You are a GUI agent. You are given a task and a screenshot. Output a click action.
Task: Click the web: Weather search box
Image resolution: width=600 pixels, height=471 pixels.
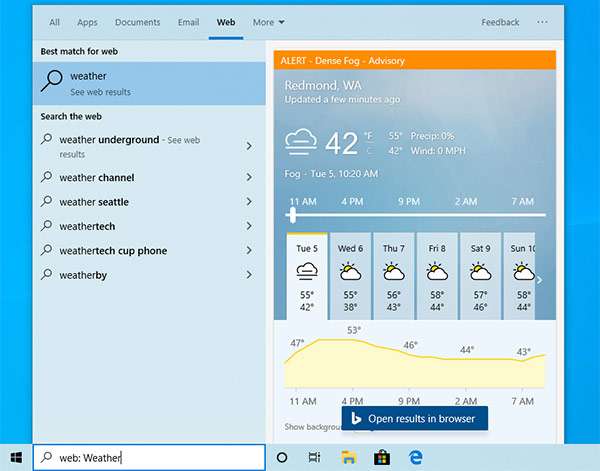150,458
